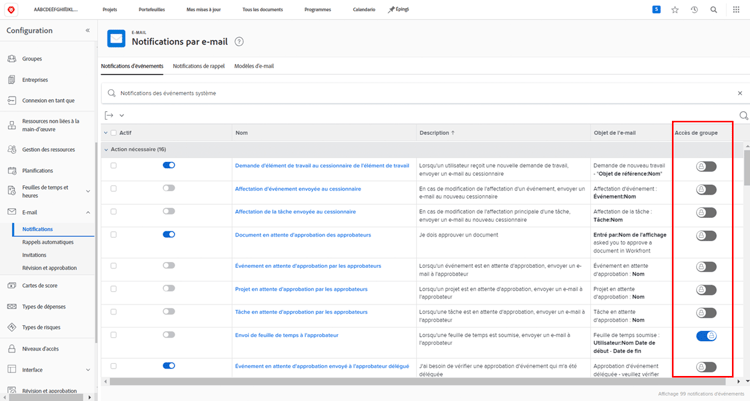
Task: Switch to Notifications de rappel tab
Action: tap(198, 66)
